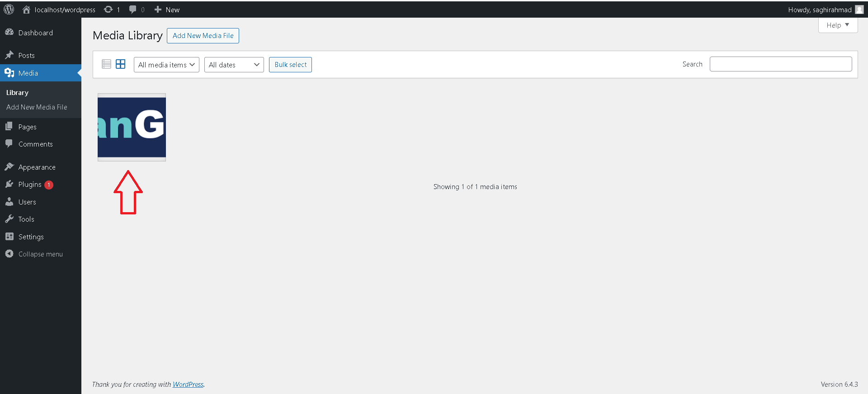The image size is (868, 394).
Task: Switch to grid view icon
Action: pyautogui.click(x=121, y=64)
